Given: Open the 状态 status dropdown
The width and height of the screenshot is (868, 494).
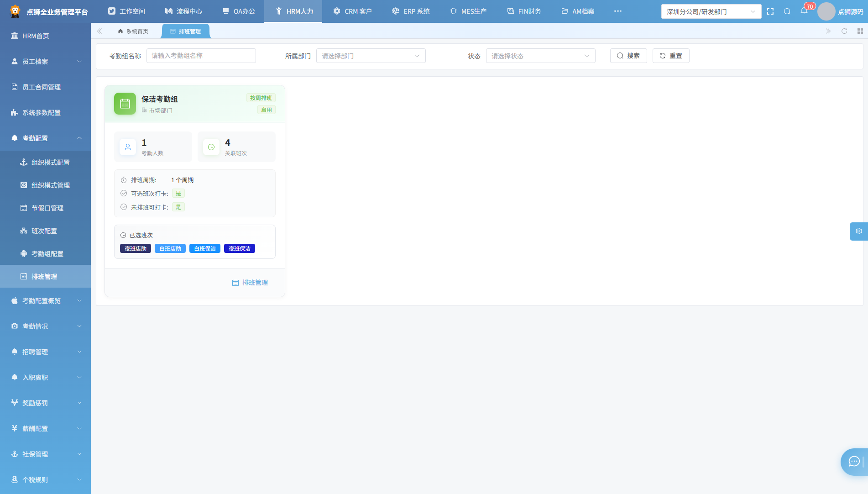Looking at the screenshot, I should 540,56.
